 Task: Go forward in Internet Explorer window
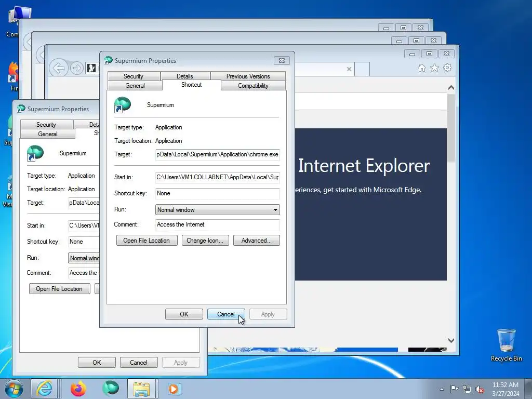tap(77, 68)
